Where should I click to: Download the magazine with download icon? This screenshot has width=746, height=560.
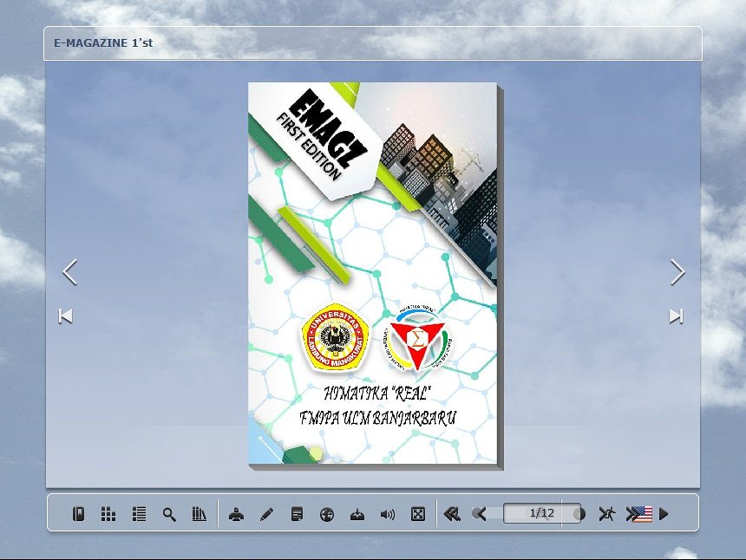[357, 514]
